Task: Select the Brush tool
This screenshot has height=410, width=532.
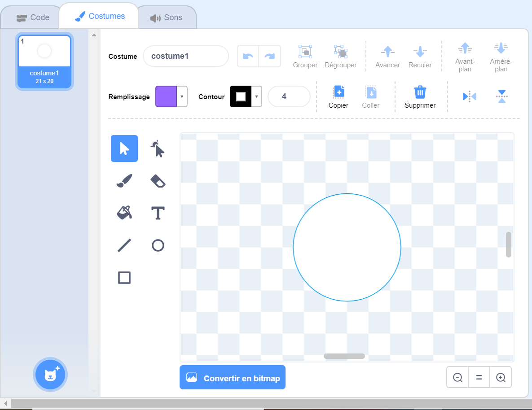Action: click(x=124, y=181)
